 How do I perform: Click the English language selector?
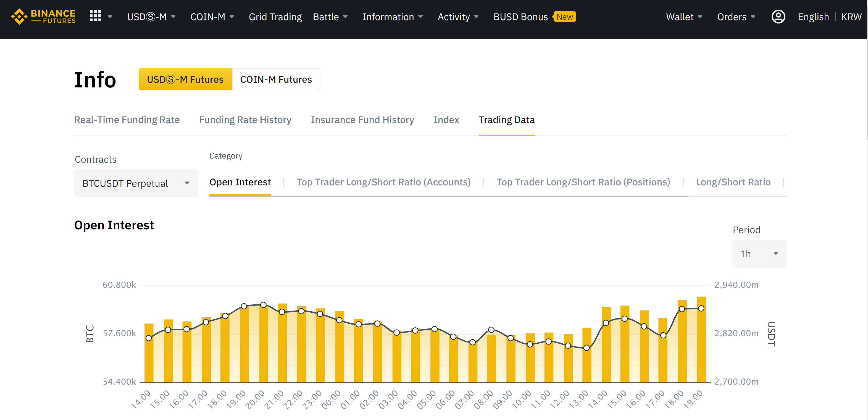click(x=813, y=17)
